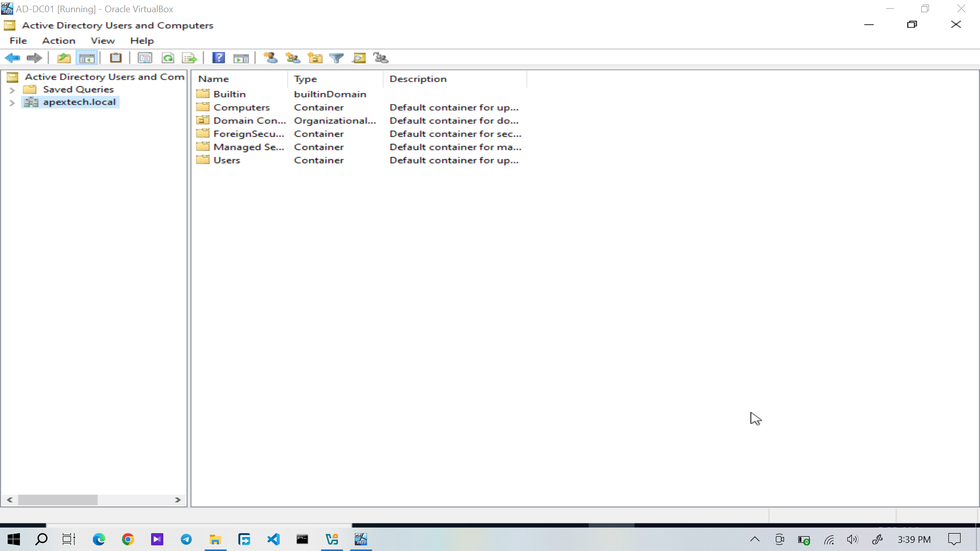The image size is (980, 551).
Task: Expand the Saved Queries node
Action: (x=12, y=90)
